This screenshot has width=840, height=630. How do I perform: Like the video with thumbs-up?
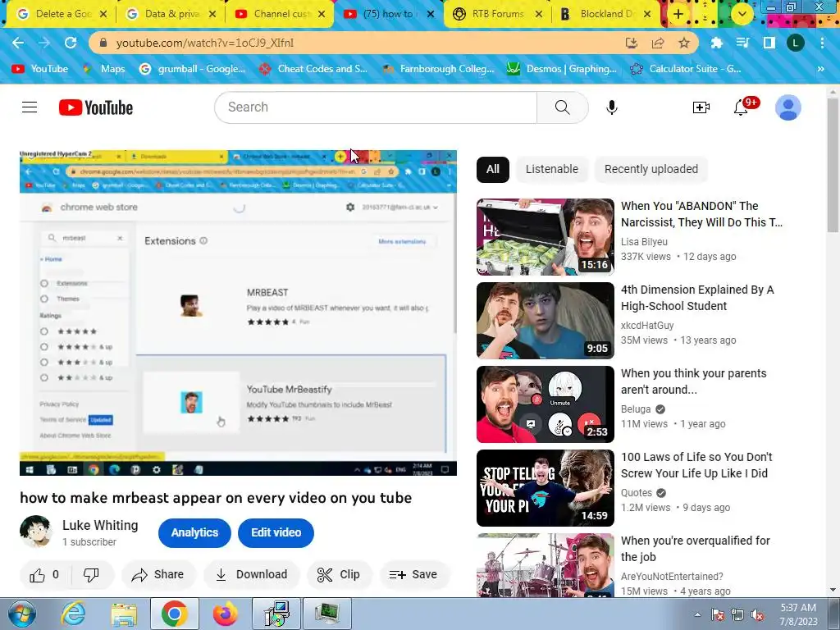point(45,575)
